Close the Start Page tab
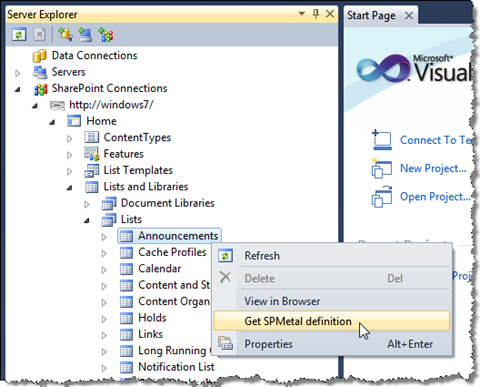This screenshot has width=480, height=387. coord(409,15)
